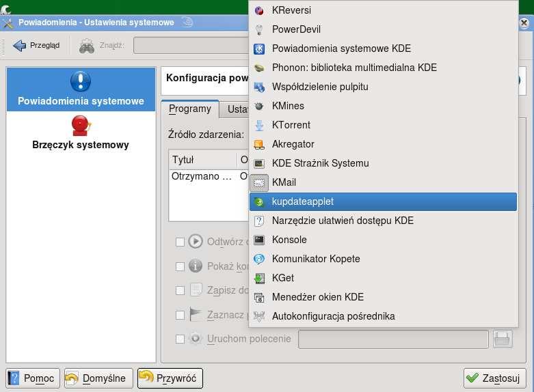Image resolution: width=534 pixels, height=392 pixels.
Task: Choose KTorrent as the event source
Action: tap(383, 125)
